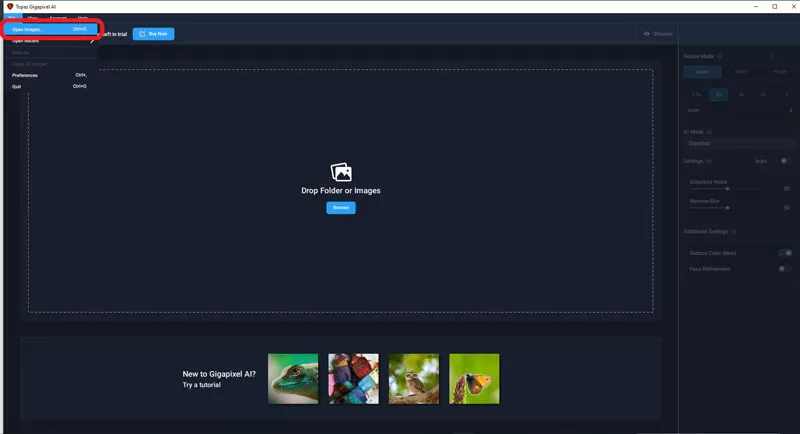Open the Account menu
800x434 pixels.
(58, 18)
